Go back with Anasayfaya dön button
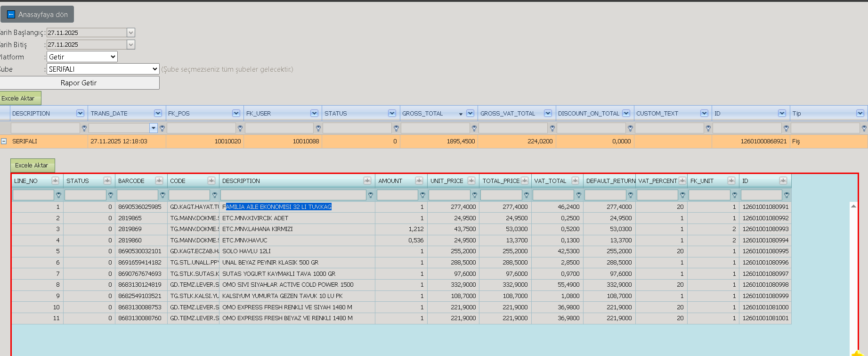Viewport: 868px width, 356px height. point(37,14)
